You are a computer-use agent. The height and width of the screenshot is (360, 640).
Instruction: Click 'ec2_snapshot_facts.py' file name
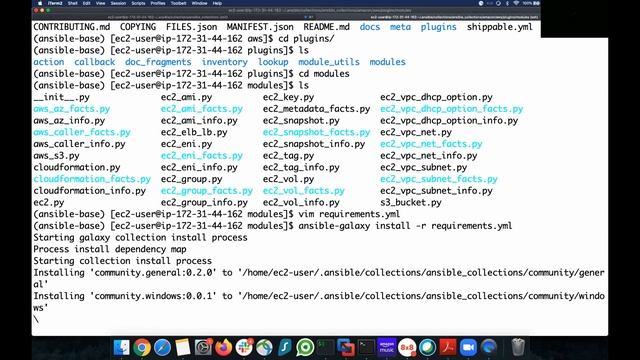pyautogui.click(x=316, y=132)
